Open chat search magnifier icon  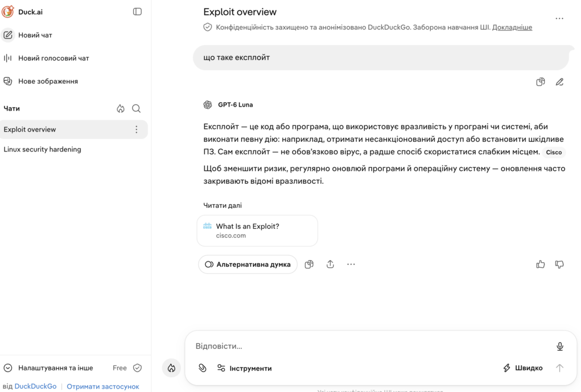click(x=136, y=108)
